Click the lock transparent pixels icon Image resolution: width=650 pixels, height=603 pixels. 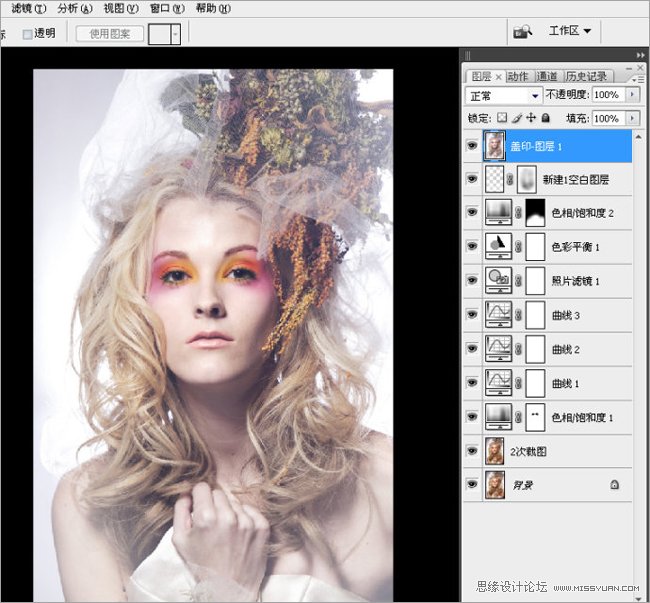502,118
